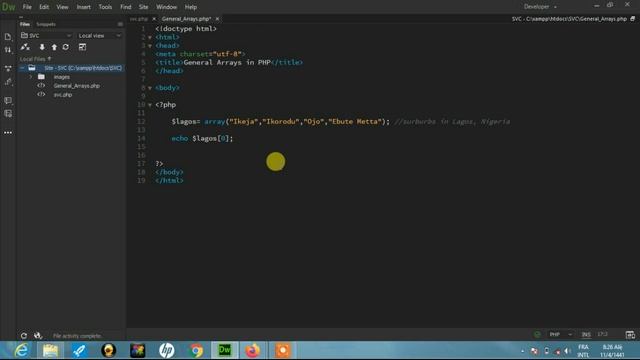The image size is (640, 360).
Task: Open the View menu
Action: [x=62, y=7]
